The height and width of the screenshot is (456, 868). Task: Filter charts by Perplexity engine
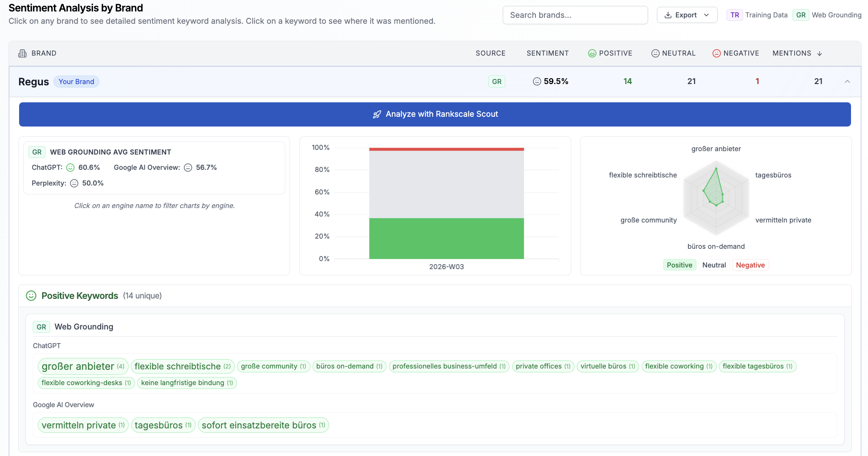pyautogui.click(x=49, y=183)
